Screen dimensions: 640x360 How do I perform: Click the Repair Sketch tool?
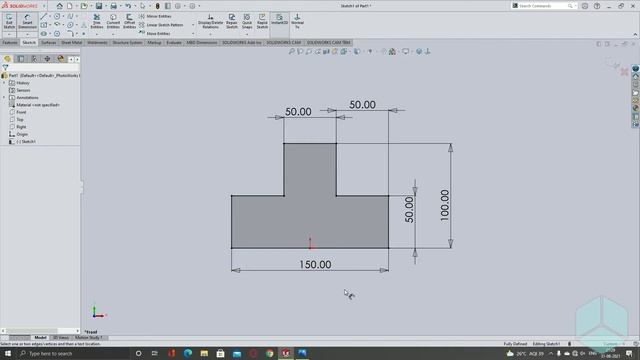click(231, 21)
